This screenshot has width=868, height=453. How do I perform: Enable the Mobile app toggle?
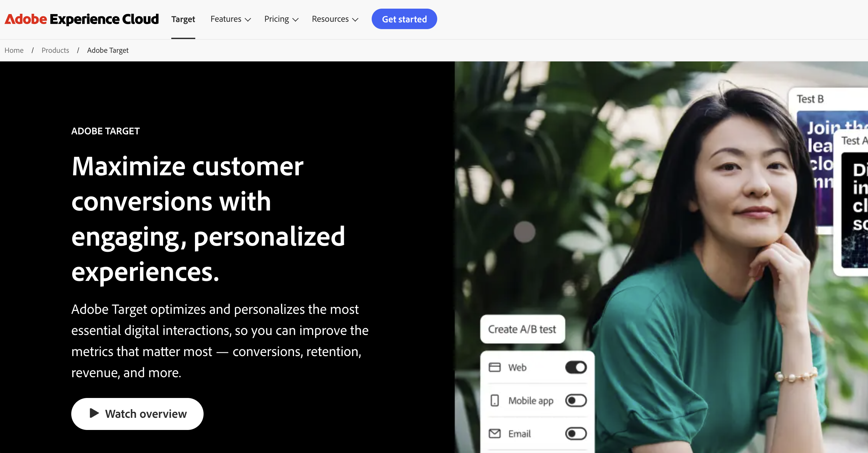(x=576, y=401)
